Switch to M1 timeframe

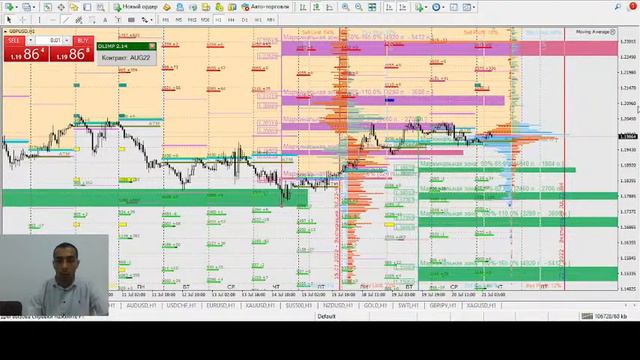pos(165,20)
